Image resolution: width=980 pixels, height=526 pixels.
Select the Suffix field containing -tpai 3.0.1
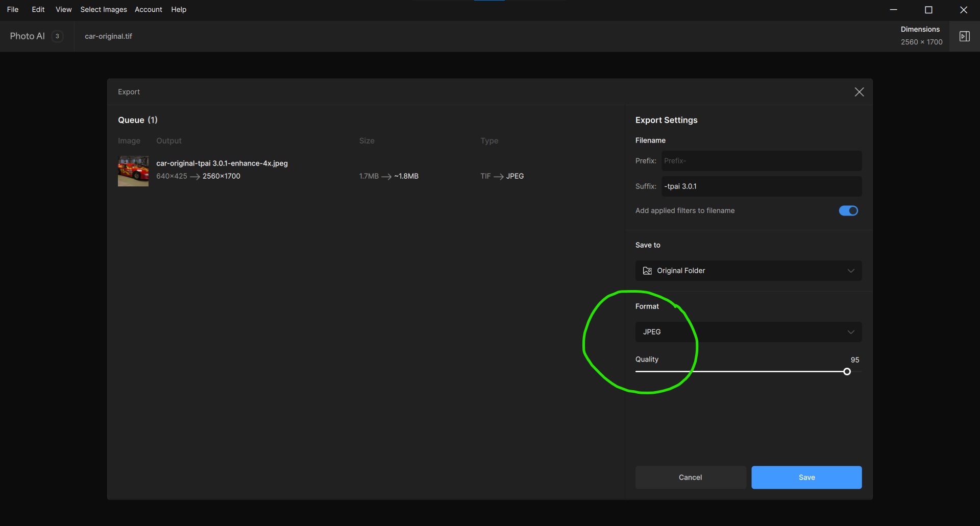tap(761, 186)
